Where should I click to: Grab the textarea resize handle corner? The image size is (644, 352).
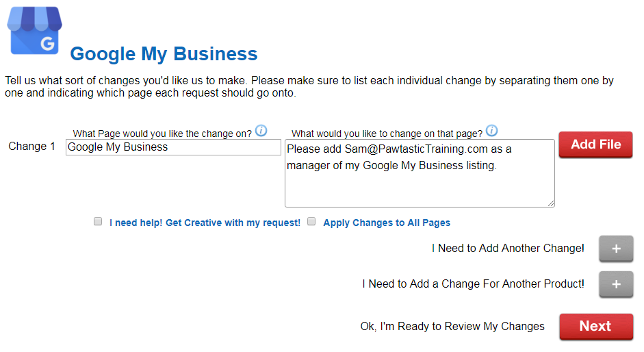coord(551,203)
